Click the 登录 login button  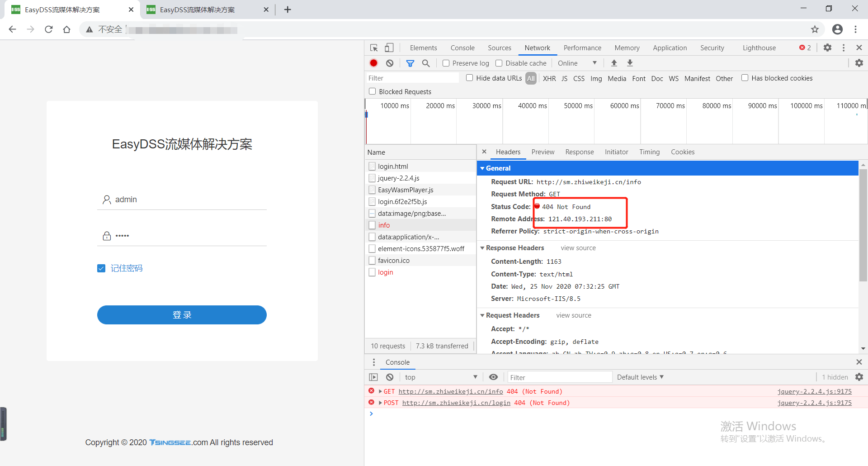182,315
